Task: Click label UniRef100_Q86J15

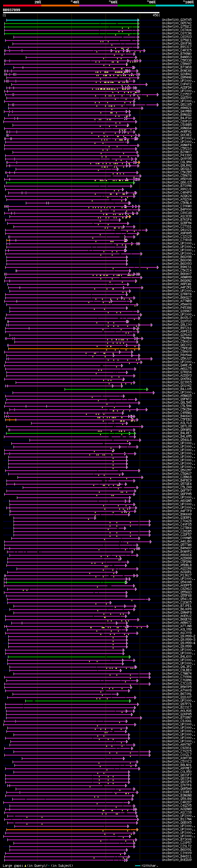Action: pos(177,182)
